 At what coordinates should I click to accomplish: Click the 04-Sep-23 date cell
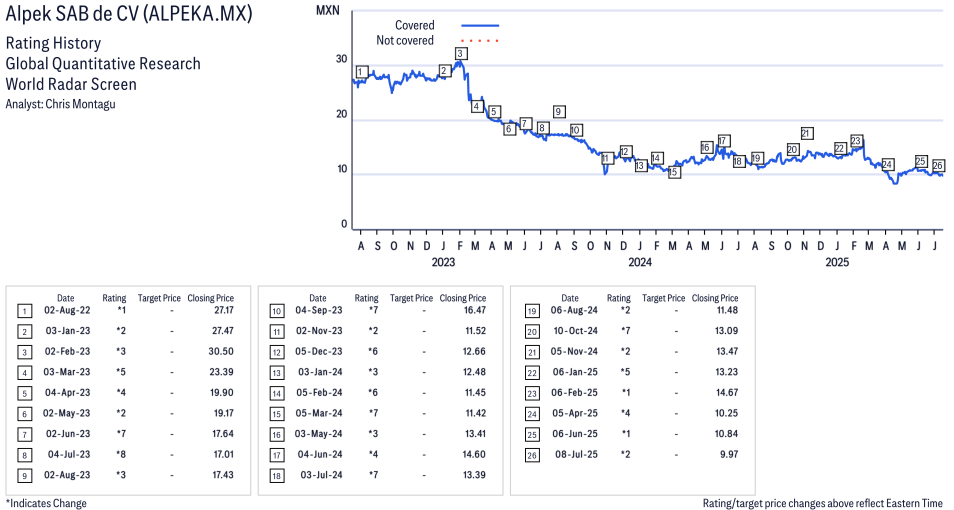[x=319, y=310]
